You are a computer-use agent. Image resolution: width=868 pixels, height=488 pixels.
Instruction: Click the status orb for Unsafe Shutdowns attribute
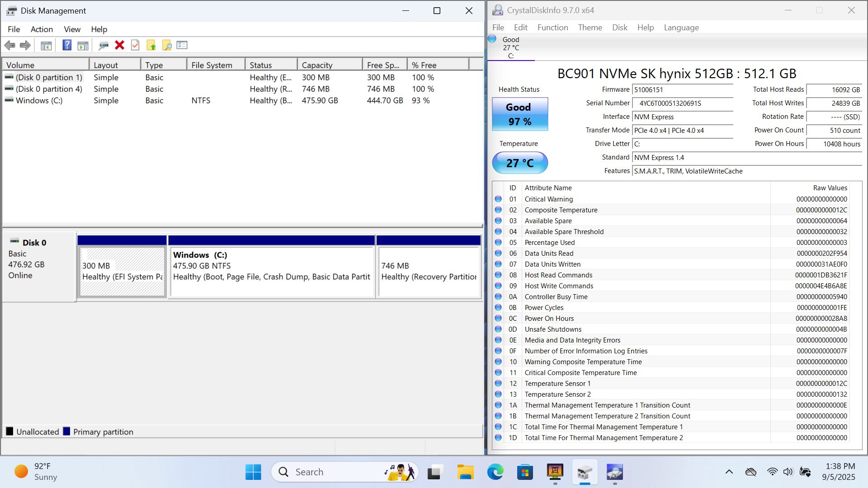[498, 329]
